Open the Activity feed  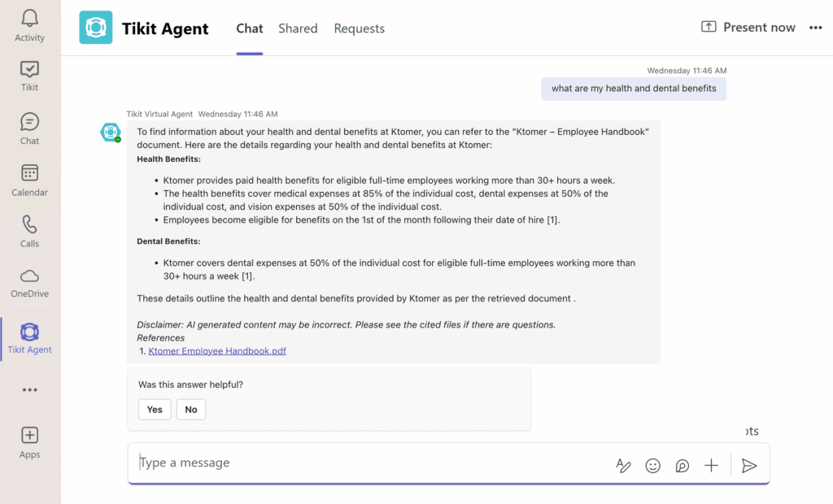coord(29,24)
